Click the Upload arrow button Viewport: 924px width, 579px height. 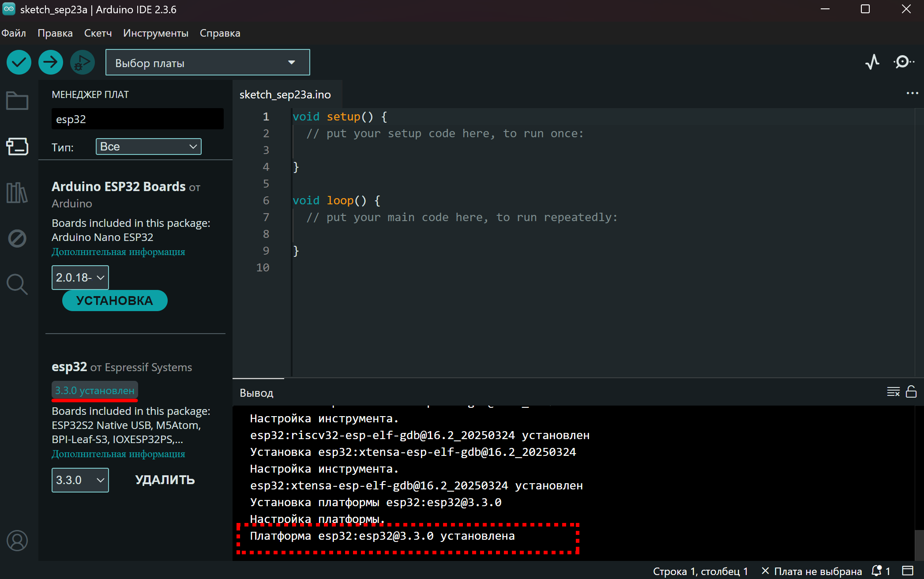pyautogui.click(x=50, y=62)
